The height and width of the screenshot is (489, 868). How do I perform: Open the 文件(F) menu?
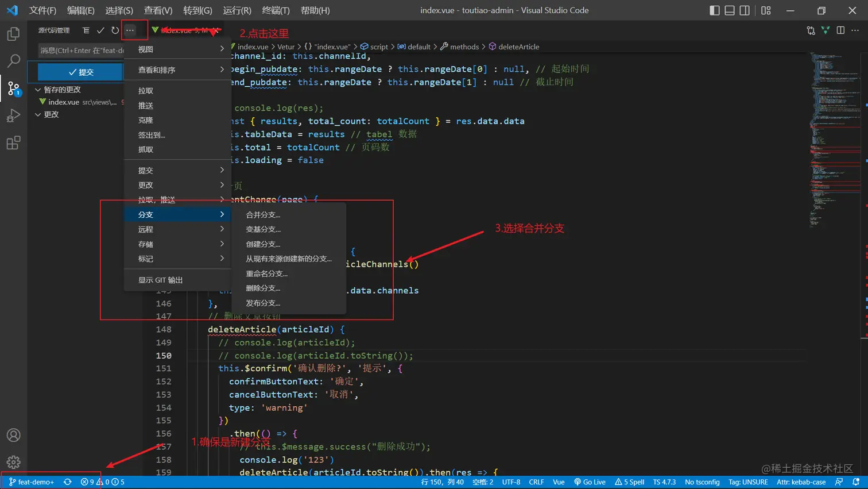[x=43, y=10]
